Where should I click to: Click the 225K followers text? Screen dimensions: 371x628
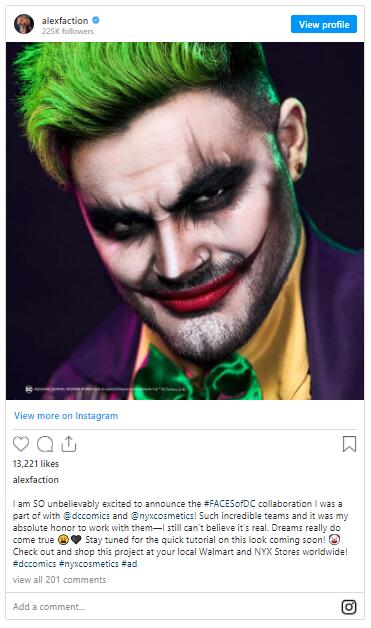click(x=68, y=31)
